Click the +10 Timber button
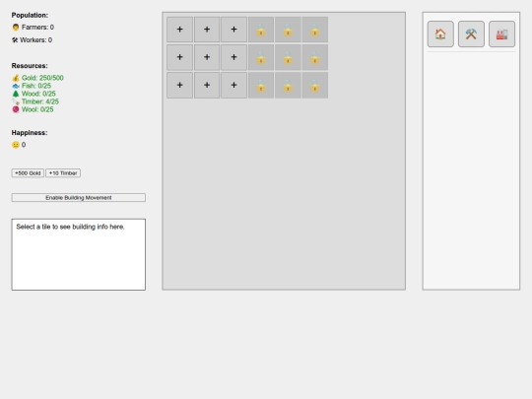This screenshot has width=532, height=399. coord(63,173)
